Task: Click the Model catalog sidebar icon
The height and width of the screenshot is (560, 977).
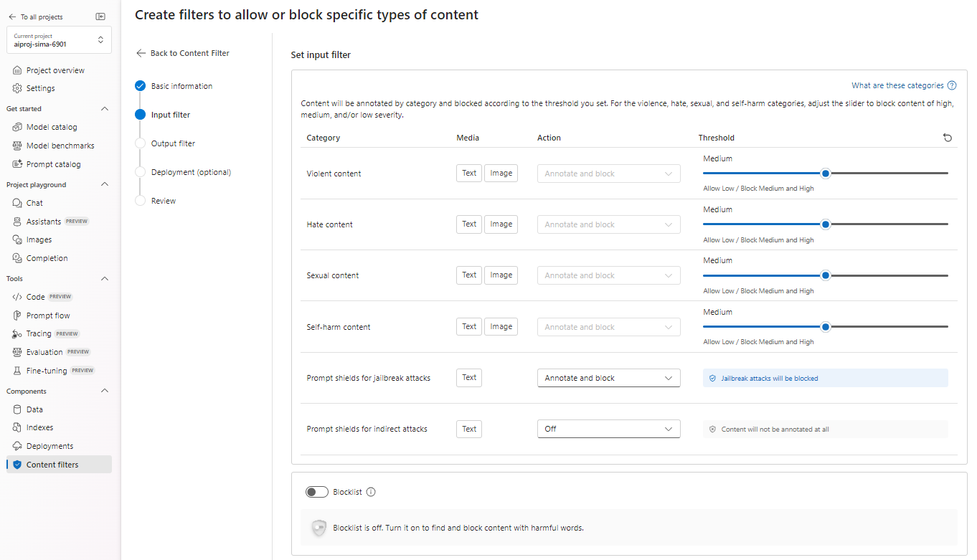Action: tap(17, 127)
